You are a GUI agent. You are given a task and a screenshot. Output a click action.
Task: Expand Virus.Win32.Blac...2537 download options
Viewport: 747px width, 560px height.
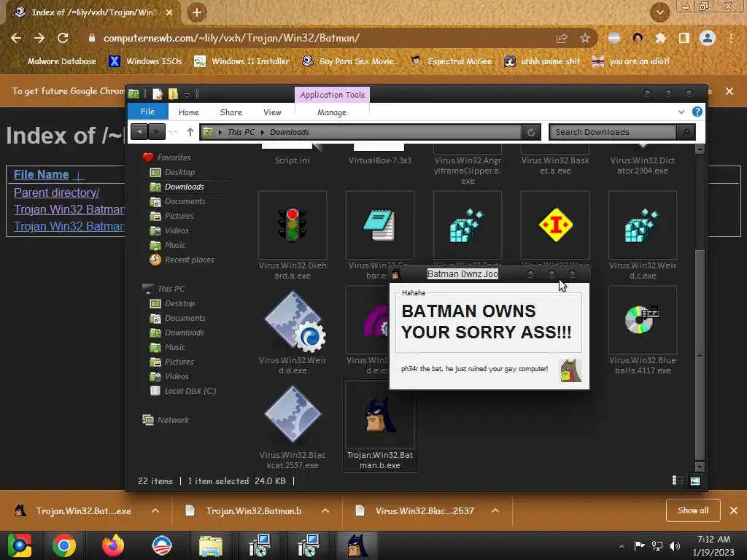point(495,511)
